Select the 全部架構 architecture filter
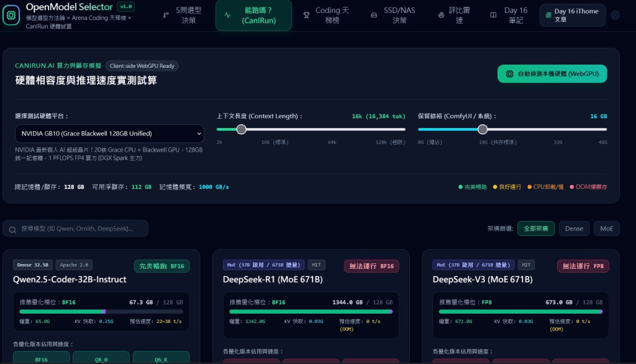Screen dimensions: 636x364 [536, 229]
